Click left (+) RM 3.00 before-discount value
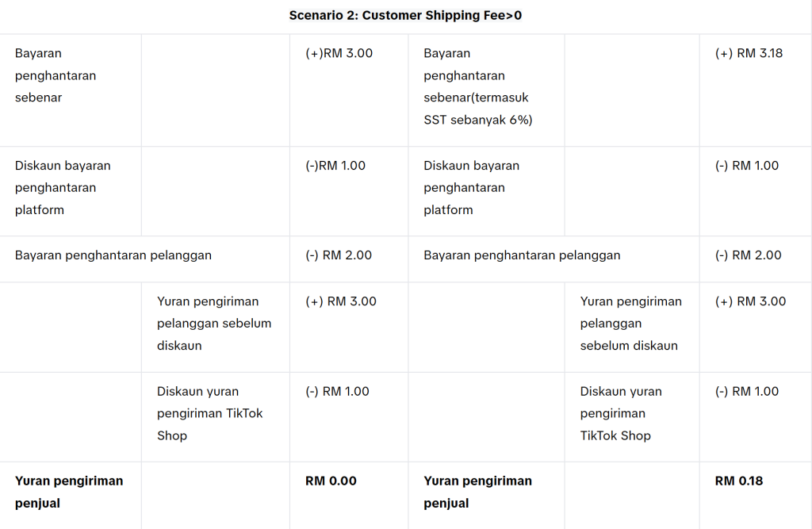The height and width of the screenshot is (529, 812). coord(341,301)
